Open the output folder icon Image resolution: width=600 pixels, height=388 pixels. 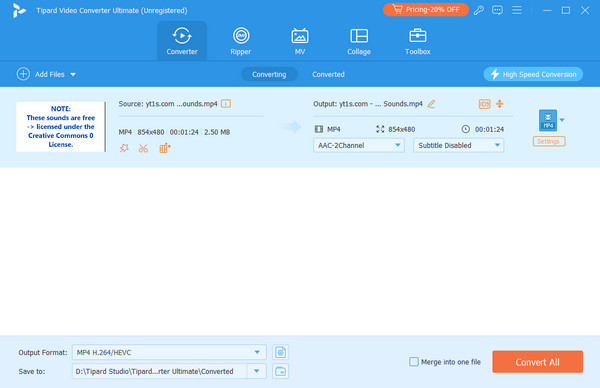[x=280, y=371]
